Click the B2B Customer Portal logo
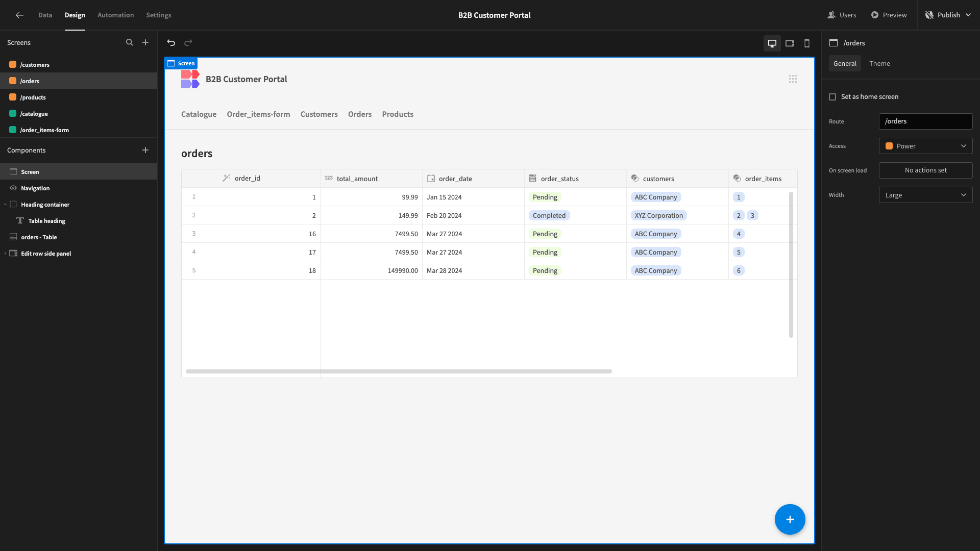980x551 pixels. tap(190, 79)
